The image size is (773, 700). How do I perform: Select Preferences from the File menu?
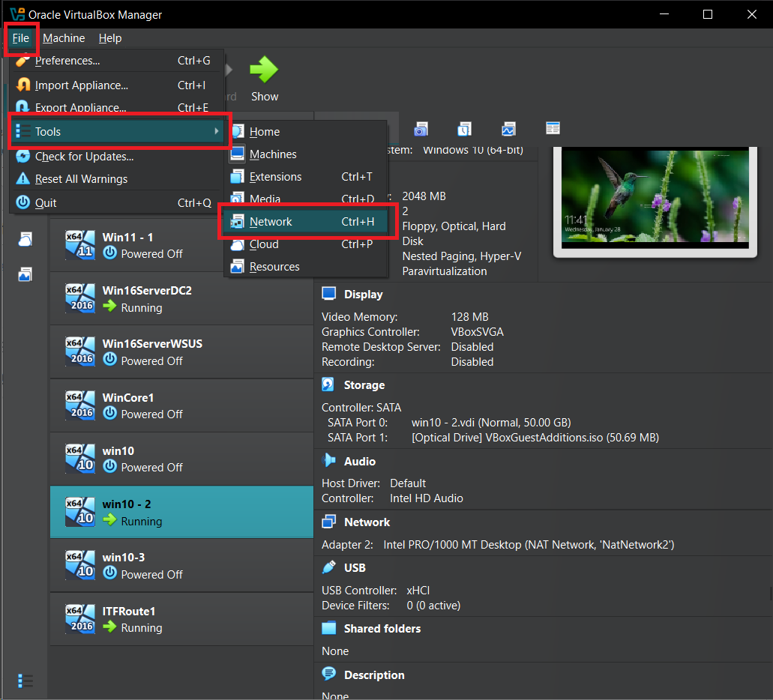point(67,61)
